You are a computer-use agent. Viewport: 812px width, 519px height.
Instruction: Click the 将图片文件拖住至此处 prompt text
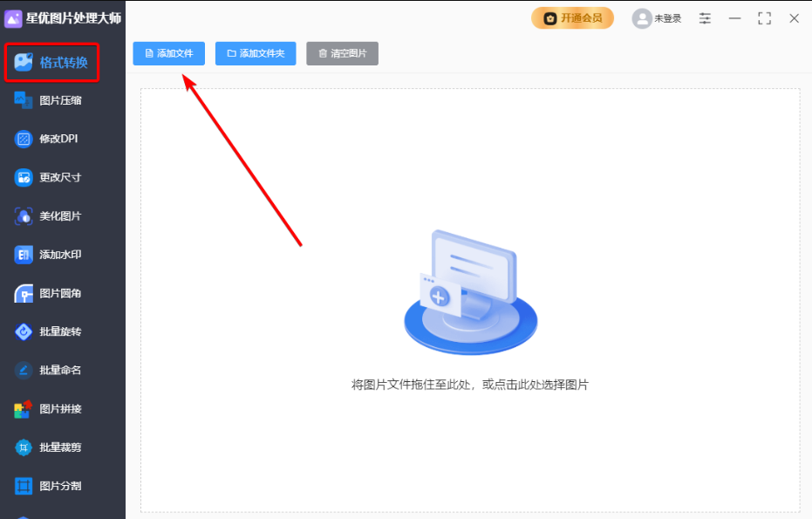click(470, 385)
